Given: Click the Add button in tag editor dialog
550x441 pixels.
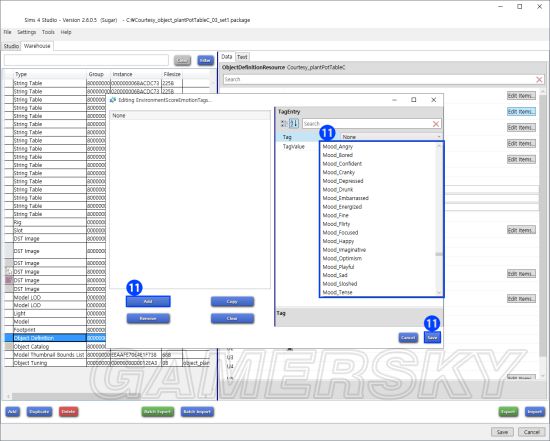Looking at the screenshot, I should pyautogui.click(x=148, y=301).
